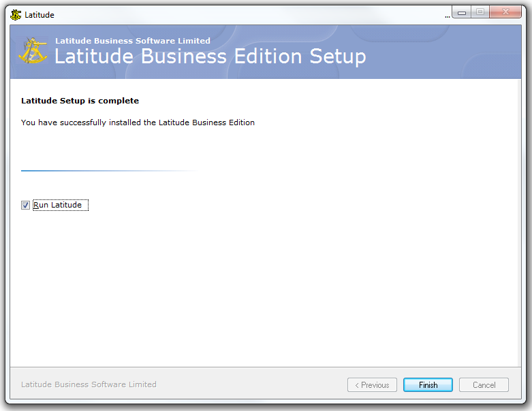Click the "Latitude Setup is complete" heading
Viewport: 532px width, 411px height.
tap(80, 101)
